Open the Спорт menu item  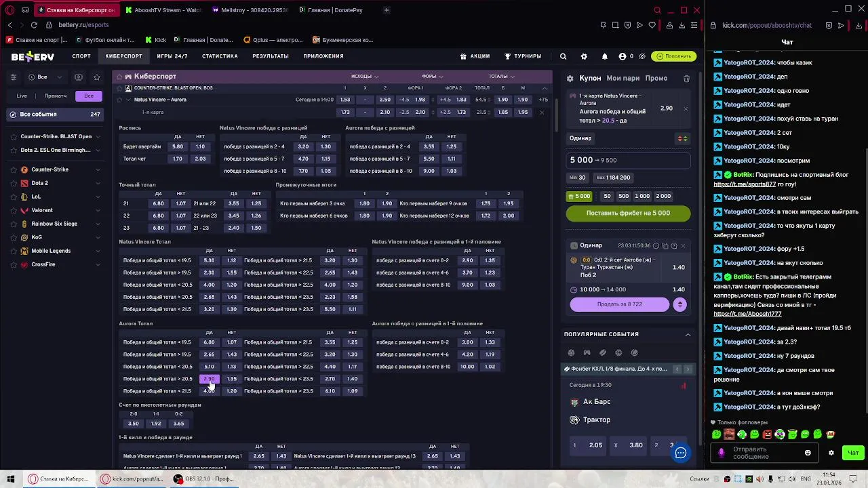81,56
